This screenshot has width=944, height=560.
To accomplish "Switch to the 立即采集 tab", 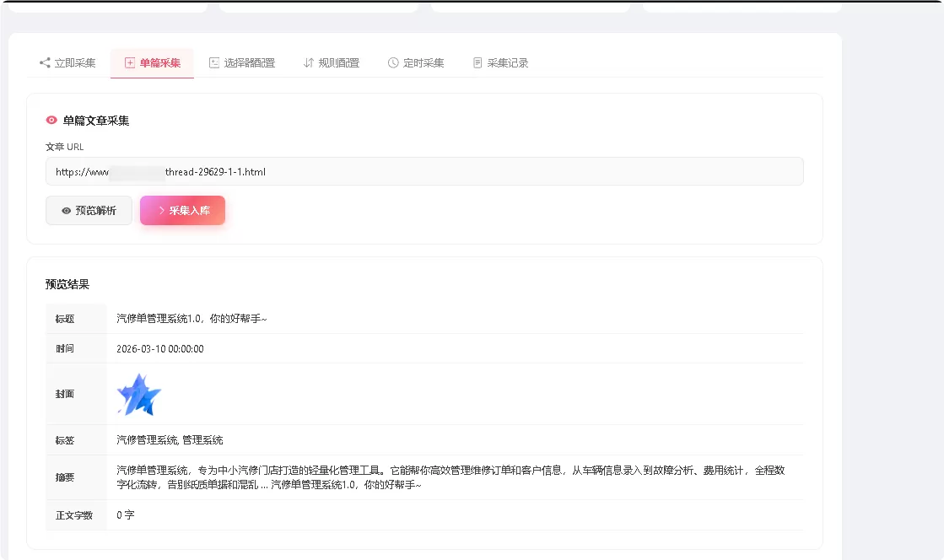I will [x=74, y=62].
